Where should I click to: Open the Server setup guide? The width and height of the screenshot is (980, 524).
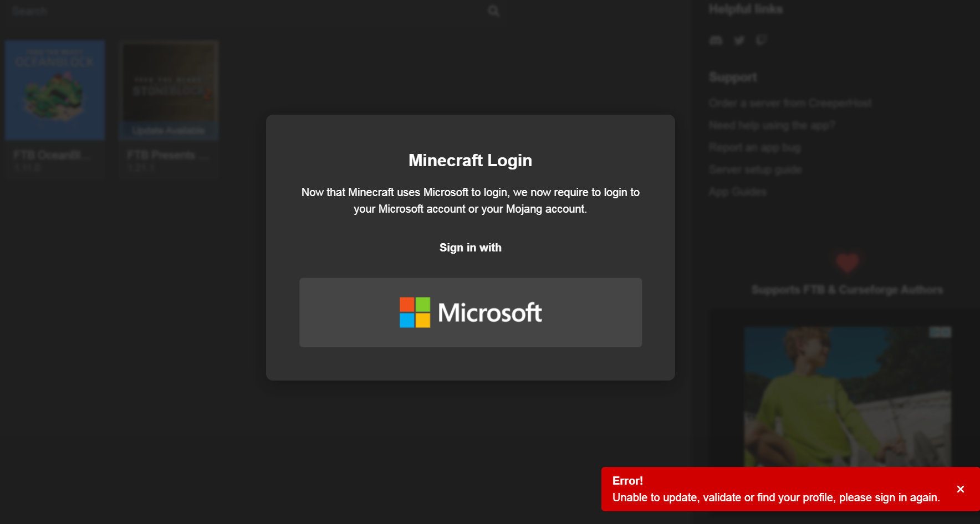pyautogui.click(x=755, y=169)
